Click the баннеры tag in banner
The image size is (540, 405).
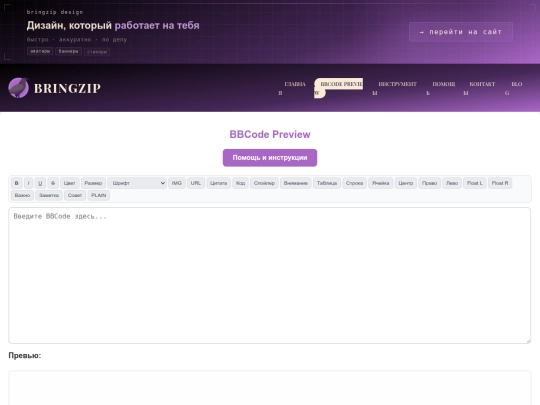(68, 51)
